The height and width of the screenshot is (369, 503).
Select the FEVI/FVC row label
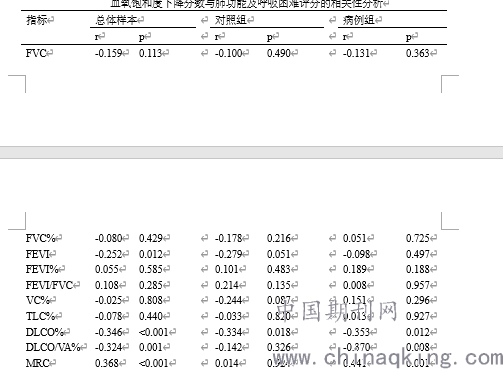(x=49, y=285)
